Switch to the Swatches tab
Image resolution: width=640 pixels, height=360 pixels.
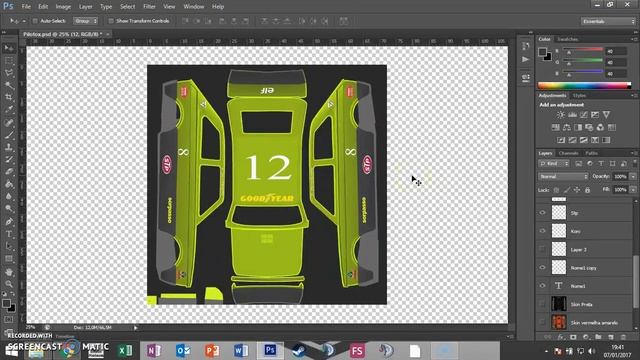(567, 39)
